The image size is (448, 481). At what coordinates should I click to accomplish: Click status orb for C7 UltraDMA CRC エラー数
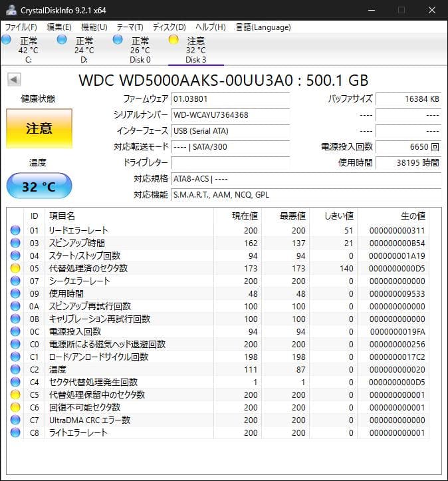tap(15, 420)
